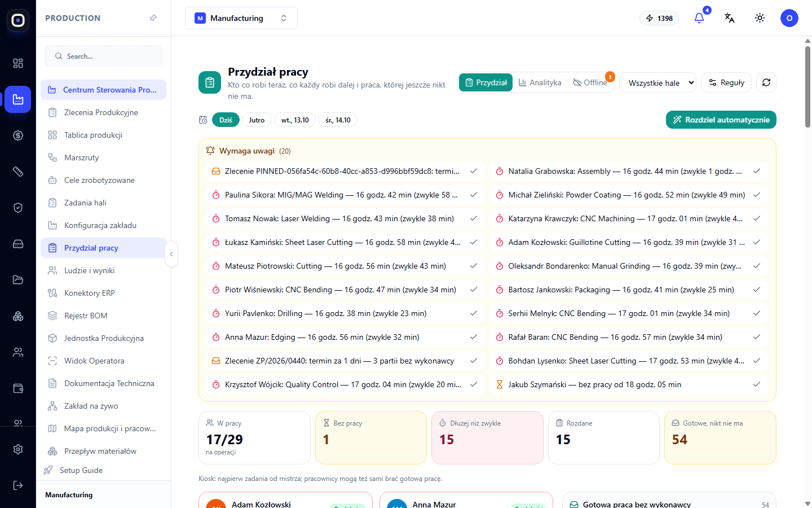
Task: Select the Jutro date chip
Action: [257, 120]
